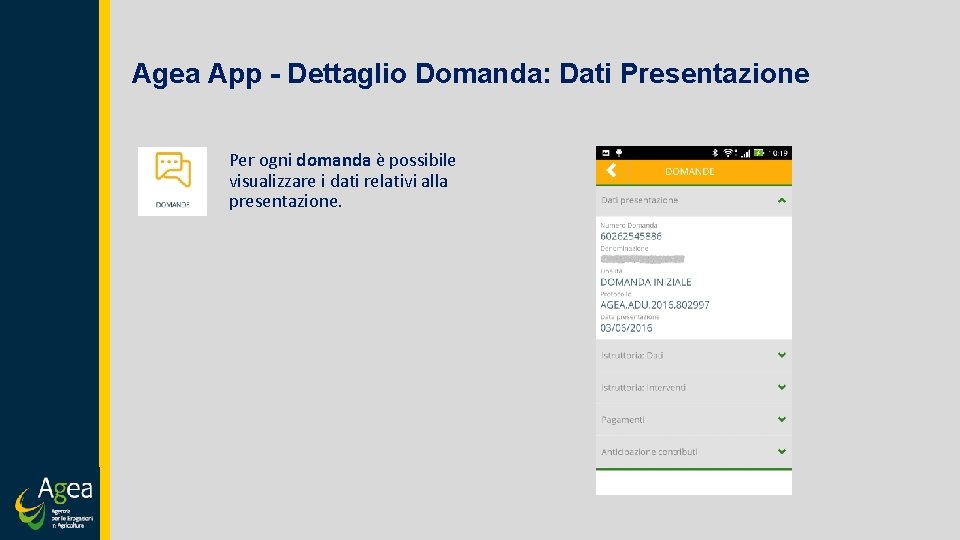Tap the battery icon in the phone status bar

[x=759, y=153]
